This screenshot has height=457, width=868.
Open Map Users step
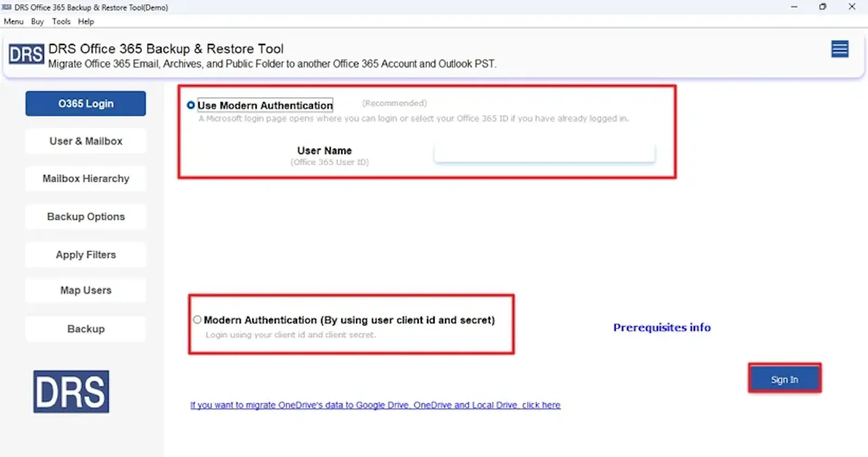[86, 290]
